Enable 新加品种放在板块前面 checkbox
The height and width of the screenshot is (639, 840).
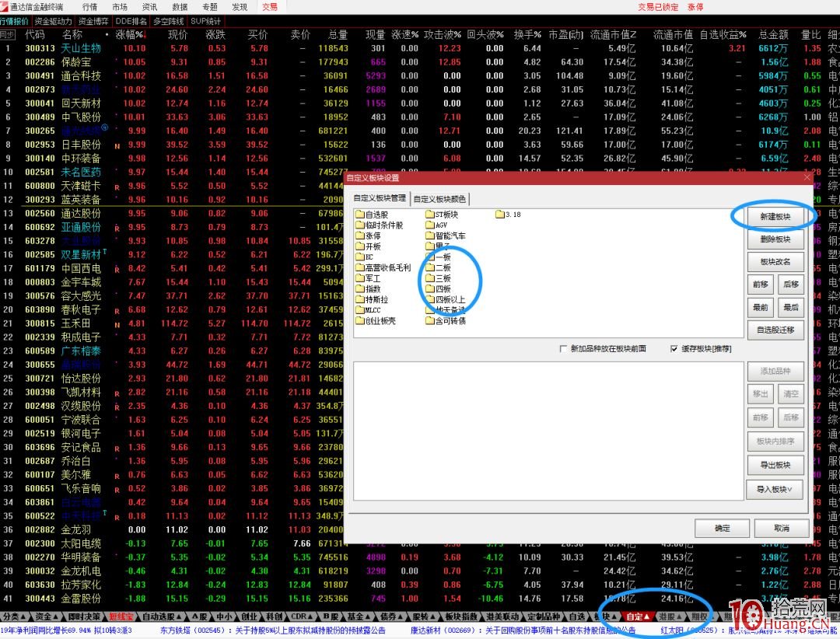pos(563,349)
